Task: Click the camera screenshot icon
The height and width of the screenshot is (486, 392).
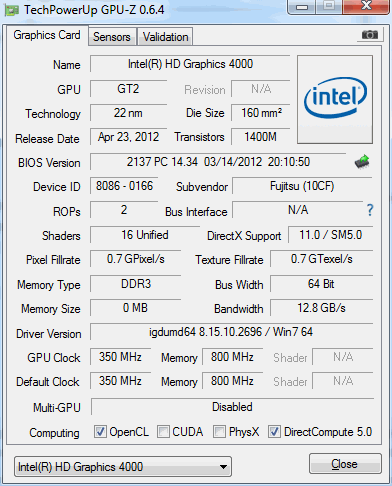Action: pos(370,35)
